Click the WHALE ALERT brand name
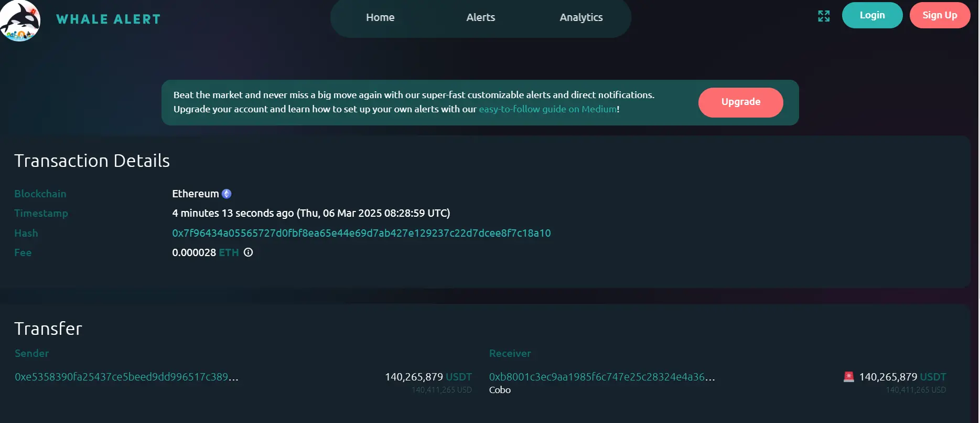 coord(109,19)
